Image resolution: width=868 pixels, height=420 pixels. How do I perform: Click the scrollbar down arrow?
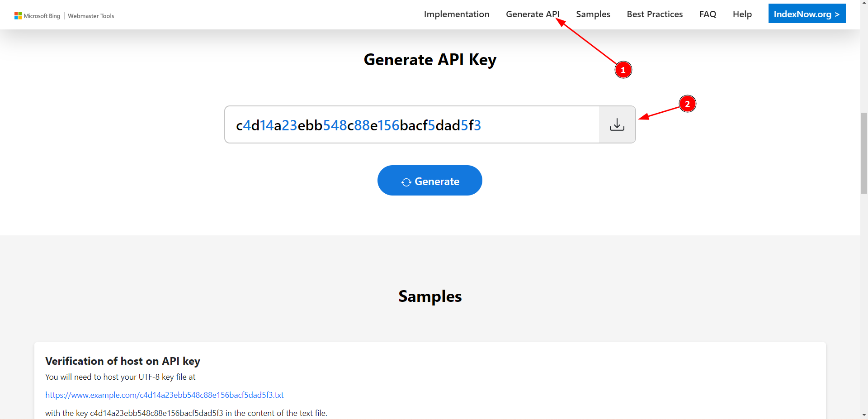point(864,415)
